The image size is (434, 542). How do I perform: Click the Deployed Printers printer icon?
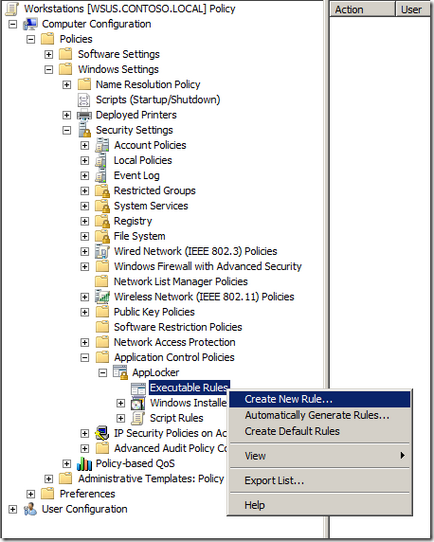(84, 115)
